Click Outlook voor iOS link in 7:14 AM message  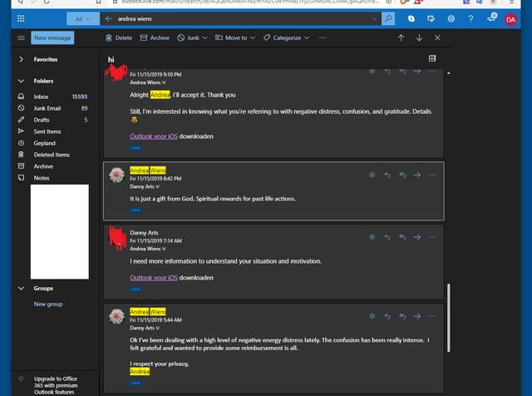154,278
